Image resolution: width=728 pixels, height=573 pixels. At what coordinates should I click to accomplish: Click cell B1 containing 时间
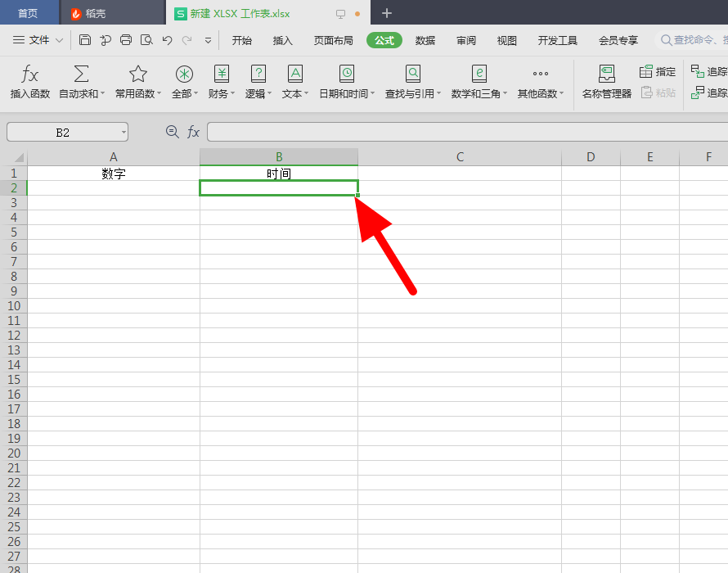279,174
